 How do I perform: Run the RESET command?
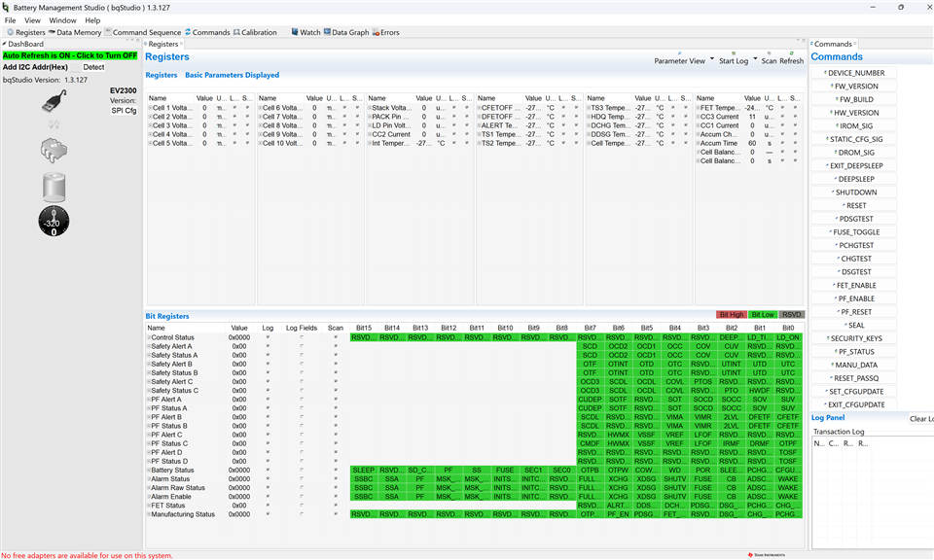pos(853,205)
